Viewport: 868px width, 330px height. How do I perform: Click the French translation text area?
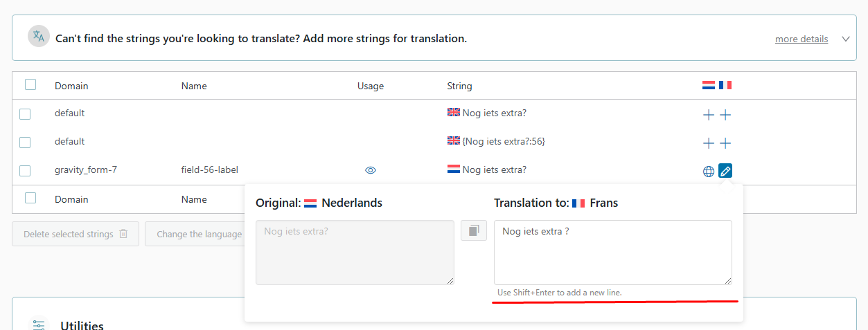pos(612,252)
